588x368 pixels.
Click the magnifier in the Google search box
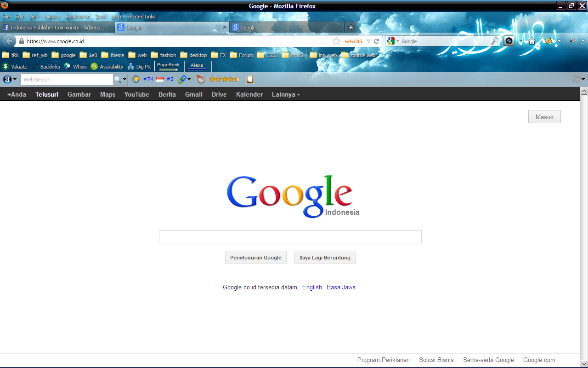coord(494,41)
